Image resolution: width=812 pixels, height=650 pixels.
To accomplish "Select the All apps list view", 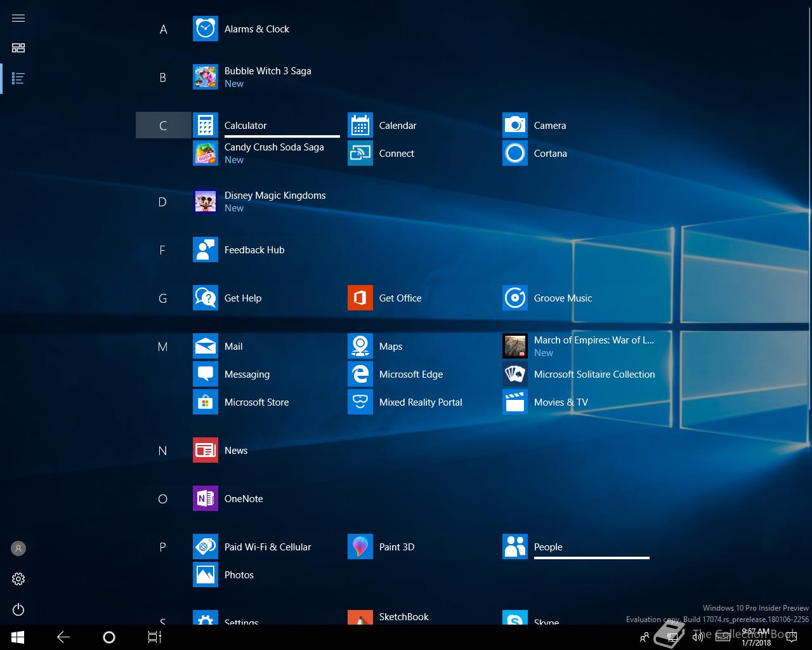I will point(18,79).
